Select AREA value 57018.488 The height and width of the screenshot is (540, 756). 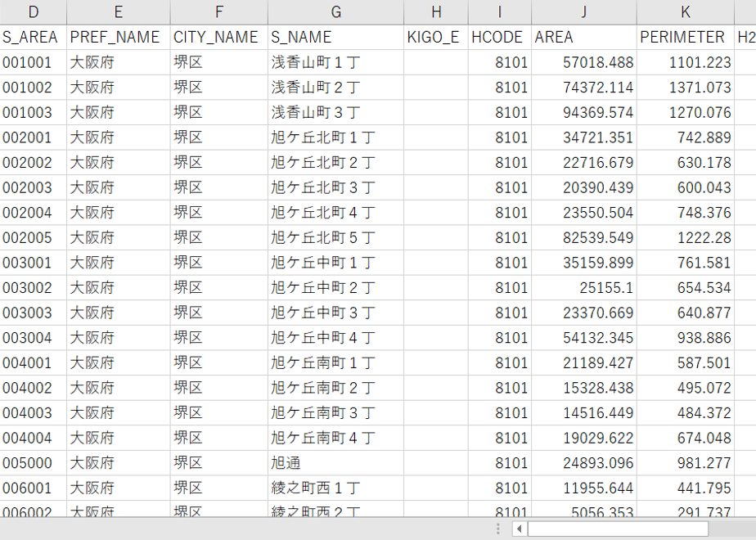coord(584,62)
